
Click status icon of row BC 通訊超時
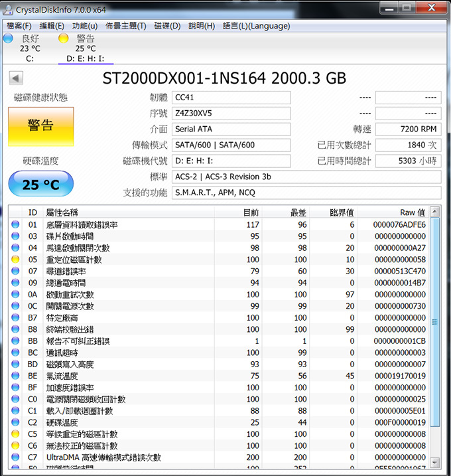[15, 353]
